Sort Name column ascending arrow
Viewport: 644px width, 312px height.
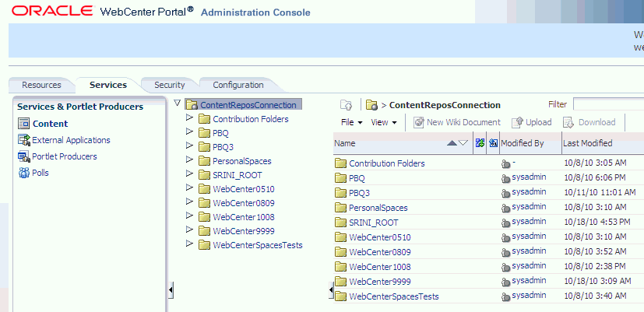452,143
